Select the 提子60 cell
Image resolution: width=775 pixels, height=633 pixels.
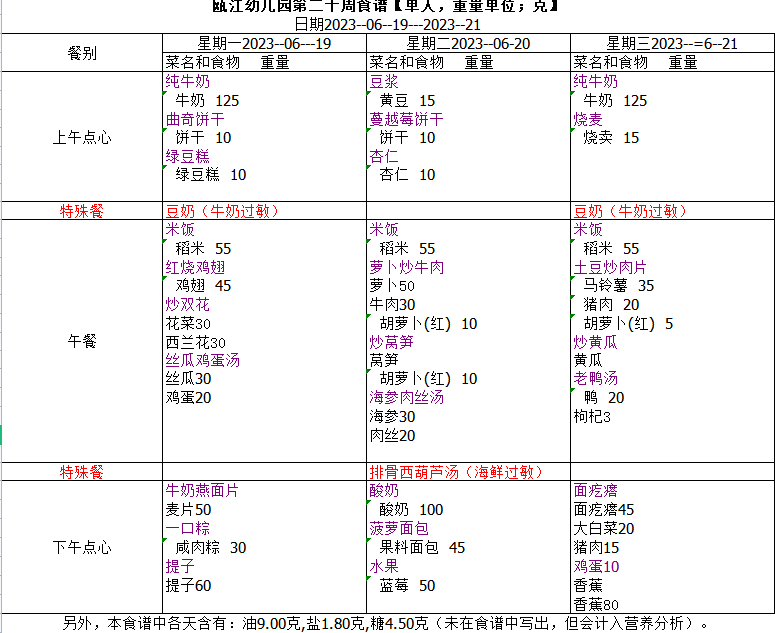click(x=188, y=585)
